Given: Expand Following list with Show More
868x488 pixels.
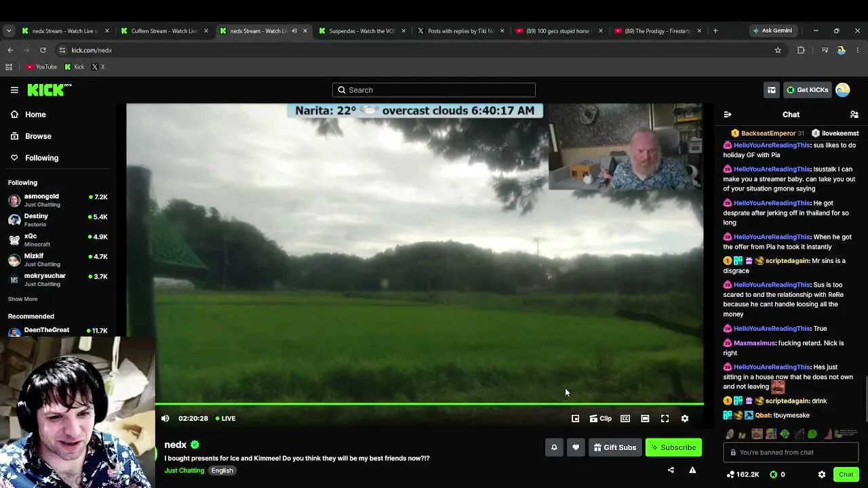Looking at the screenshot, I should [x=23, y=299].
